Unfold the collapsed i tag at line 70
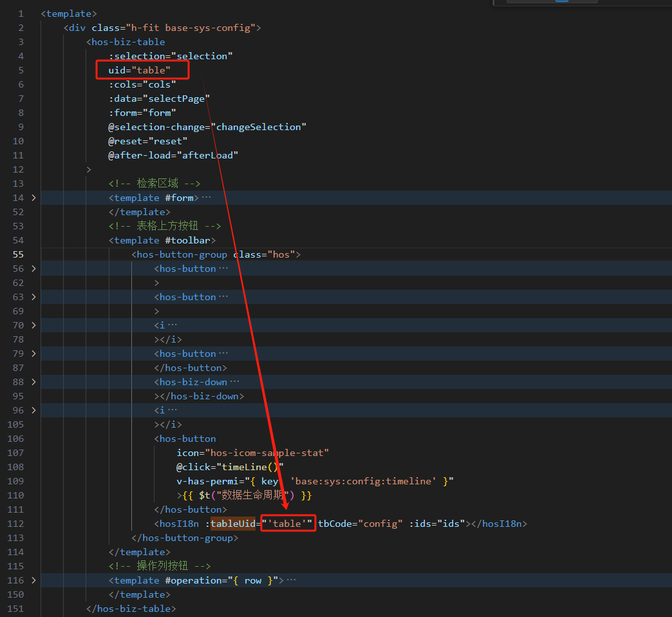This screenshot has width=672, height=617. (x=33, y=325)
